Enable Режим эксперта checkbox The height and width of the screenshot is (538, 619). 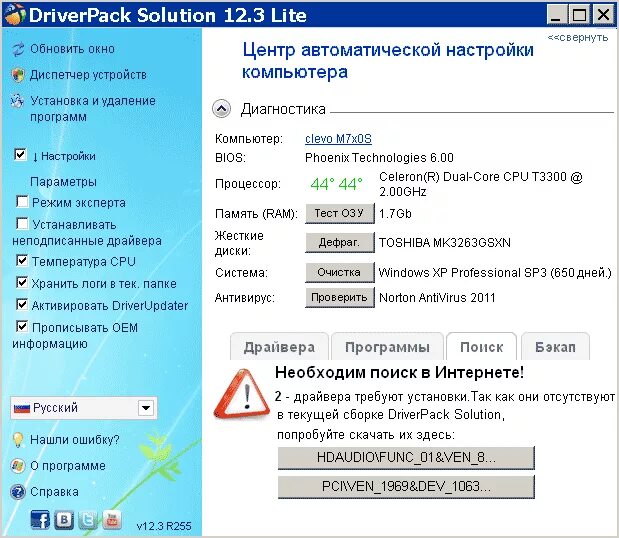point(22,202)
